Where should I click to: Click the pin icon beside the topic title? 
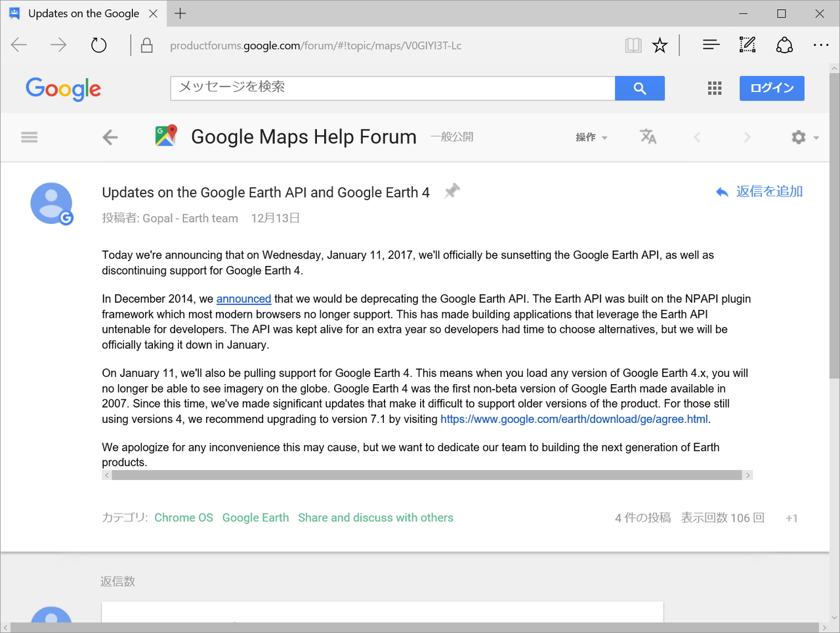click(451, 191)
